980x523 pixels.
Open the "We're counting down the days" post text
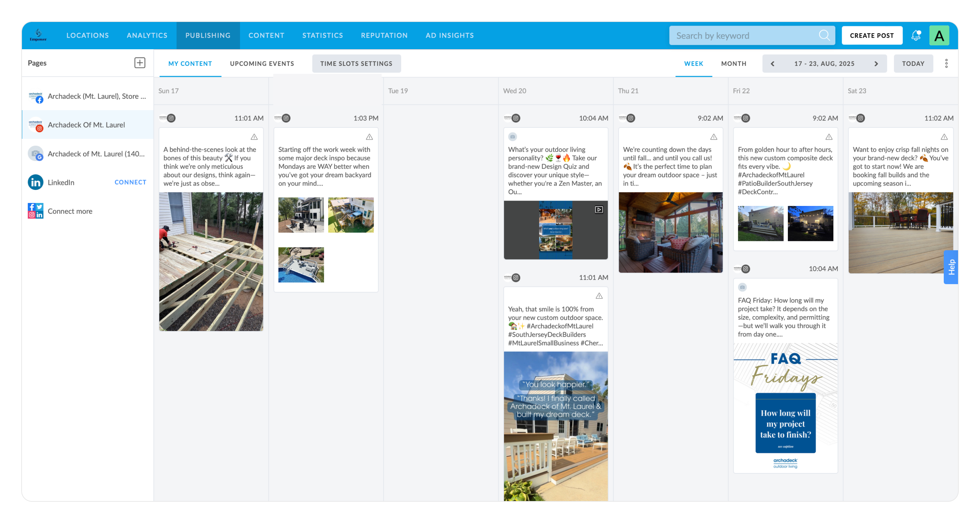(x=670, y=166)
